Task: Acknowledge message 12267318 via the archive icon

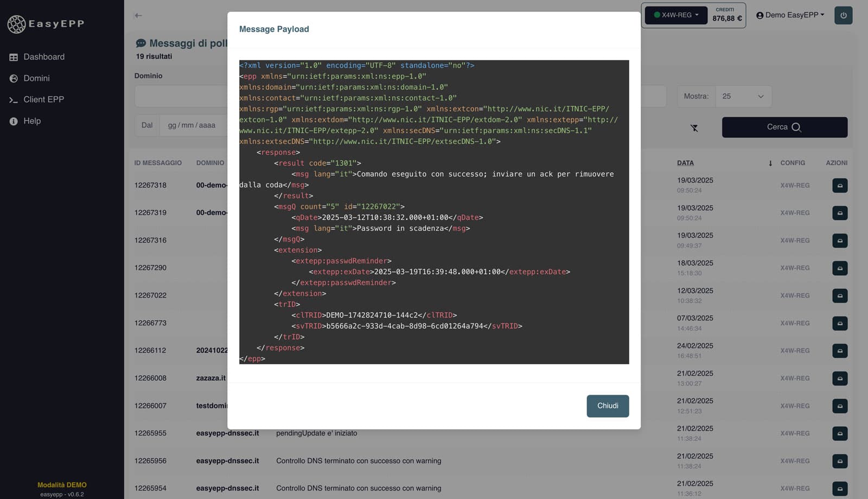Action: tap(839, 185)
